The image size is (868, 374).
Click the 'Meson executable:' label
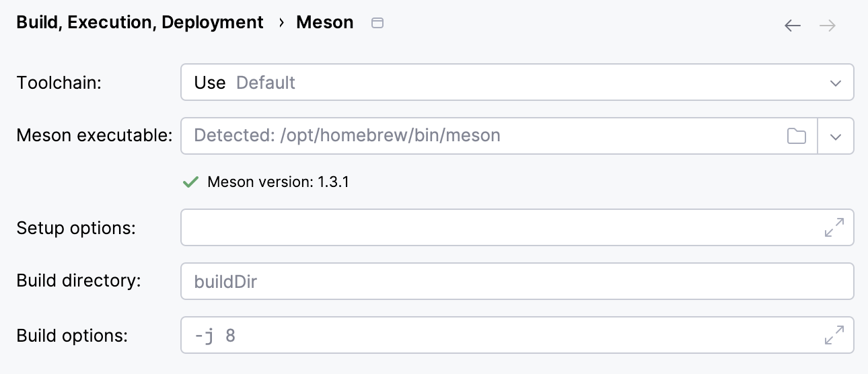click(95, 136)
